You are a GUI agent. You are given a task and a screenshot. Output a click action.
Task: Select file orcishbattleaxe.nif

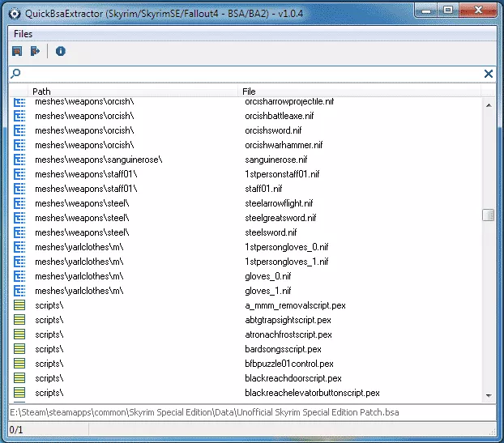(279, 116)
